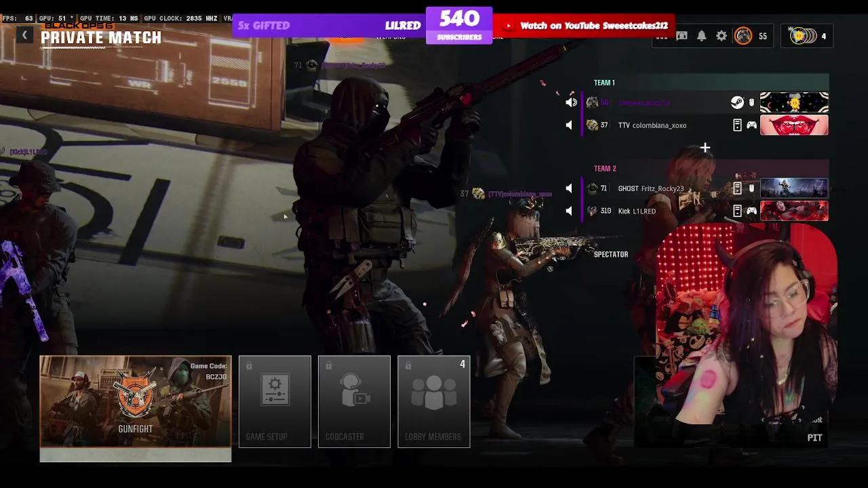Click the rank emblem next to level 310
868x488 pixels.
[x=592, y=211]
